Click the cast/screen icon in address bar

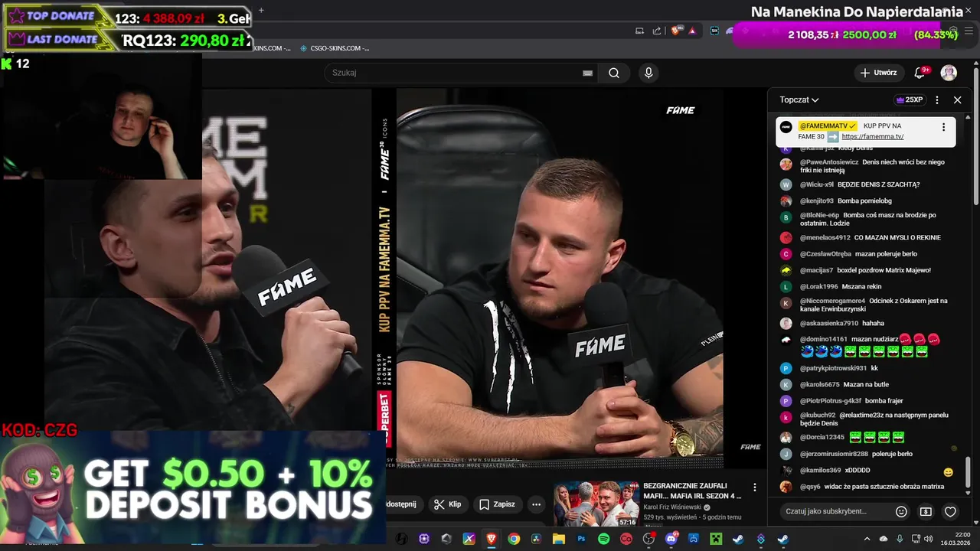point(639,31)
